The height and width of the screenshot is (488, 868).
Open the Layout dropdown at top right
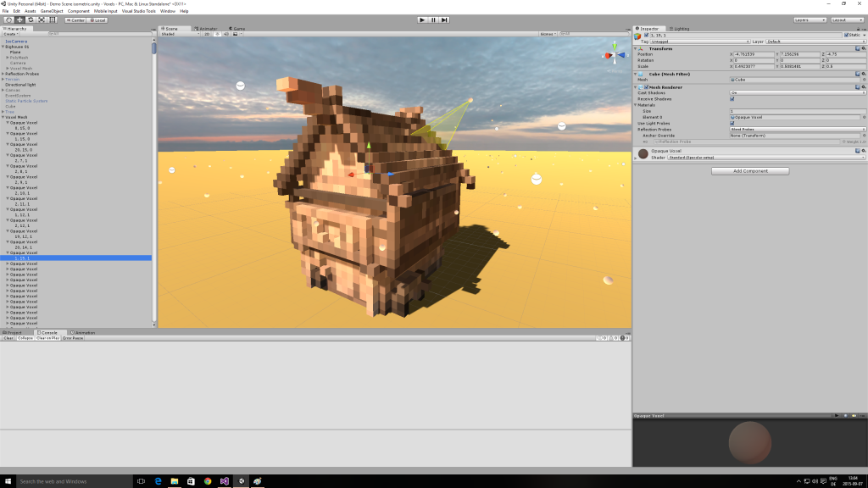pyautogui.click(x=848, y=20)
